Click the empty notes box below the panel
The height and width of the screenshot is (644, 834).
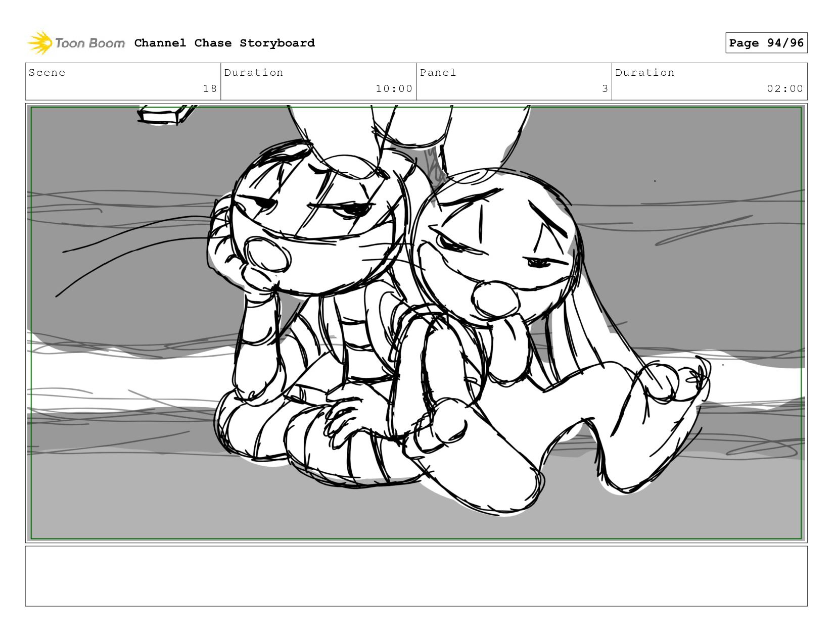(x=416, y=576)
